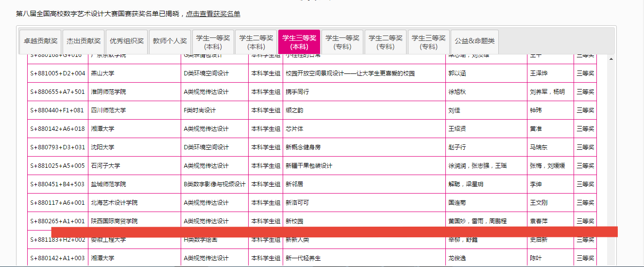Click instructor name 王文刚
Viewport: 644px width, 267px height.
coord(539,203)
